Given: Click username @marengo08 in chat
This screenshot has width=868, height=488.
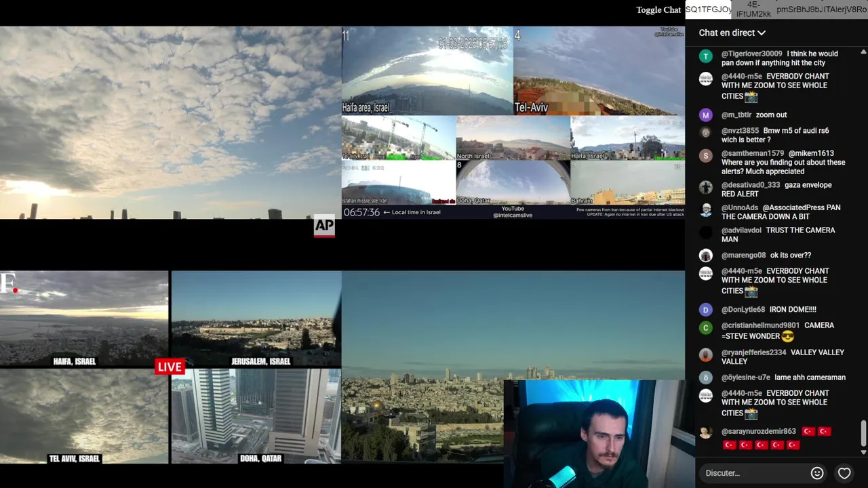Looking at the screenshot, I should point(743,256).
